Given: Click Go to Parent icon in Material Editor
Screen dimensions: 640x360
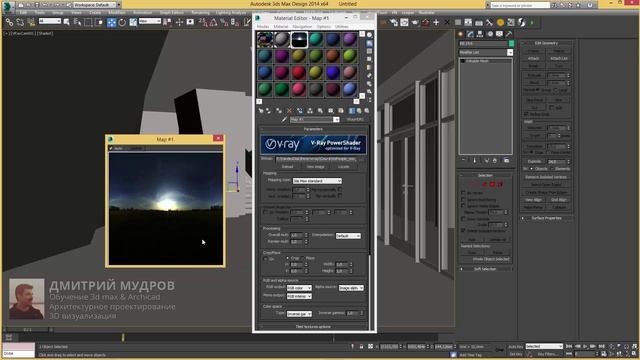Looking at the screenshot, I should click(x=360, y=111).
